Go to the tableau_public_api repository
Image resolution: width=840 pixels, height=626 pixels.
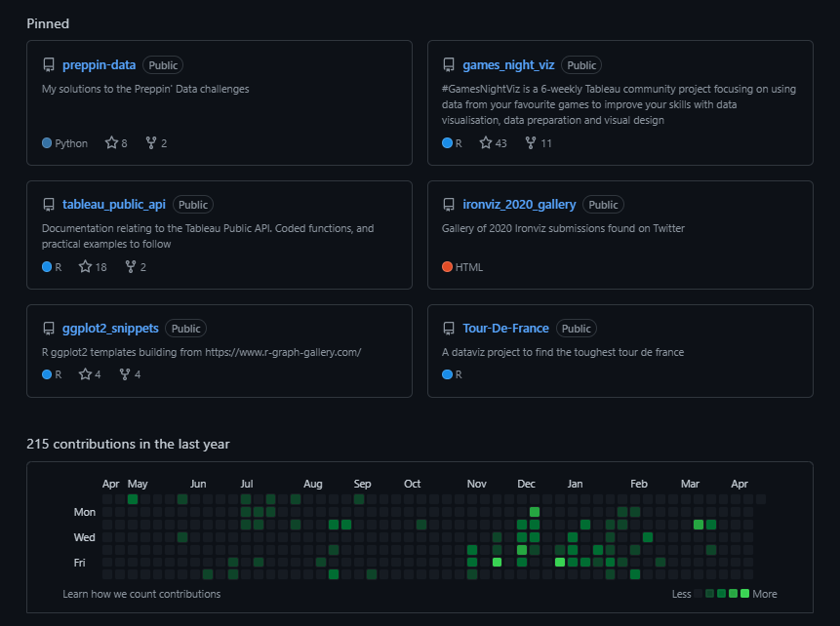pos(114,205)
